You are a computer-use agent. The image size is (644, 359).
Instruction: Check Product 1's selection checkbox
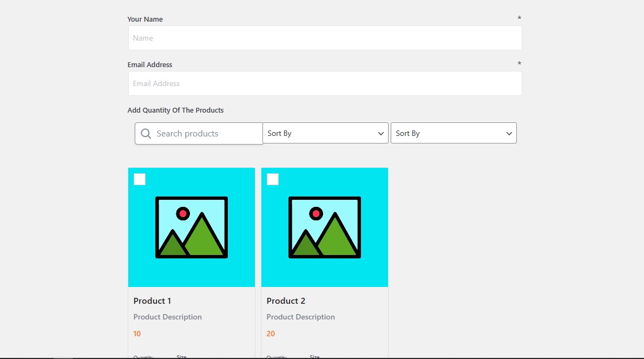click(x=139, y=179)
